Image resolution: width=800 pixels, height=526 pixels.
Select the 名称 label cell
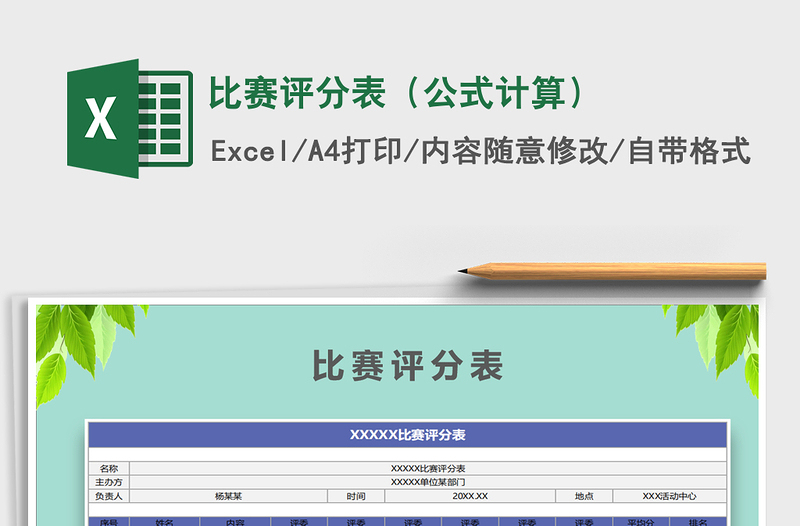pyautogui.click(x=109, y=468)
